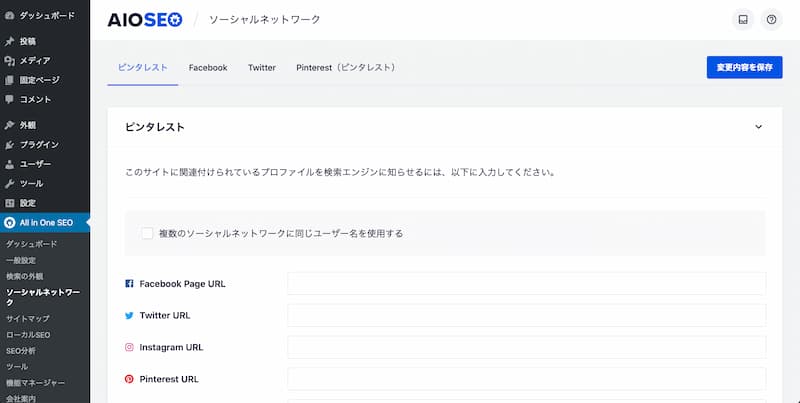Screen dimensions: 800x403
Task: Open the help question mark icon
Action: pyautogui.click(x=771, y=20)
